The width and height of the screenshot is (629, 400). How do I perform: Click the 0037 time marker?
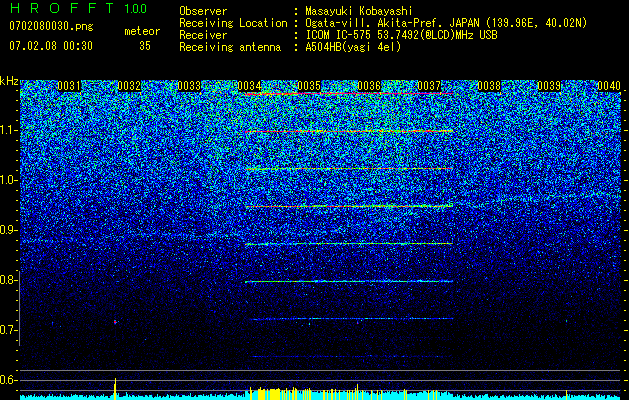click(429, 86)
